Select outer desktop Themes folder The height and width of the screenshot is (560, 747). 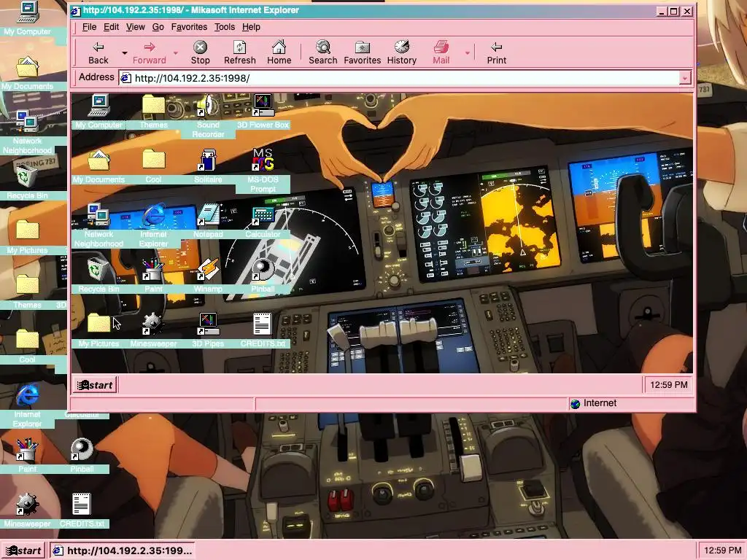point(27,292)
